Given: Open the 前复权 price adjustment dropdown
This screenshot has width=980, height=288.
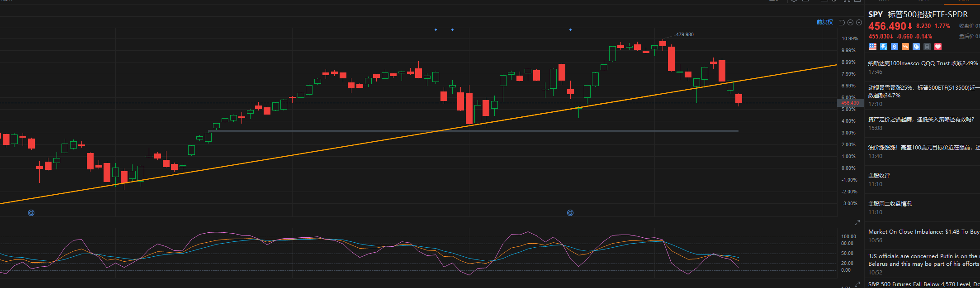Looking at the screenshot, I should (x=825, y=22).
